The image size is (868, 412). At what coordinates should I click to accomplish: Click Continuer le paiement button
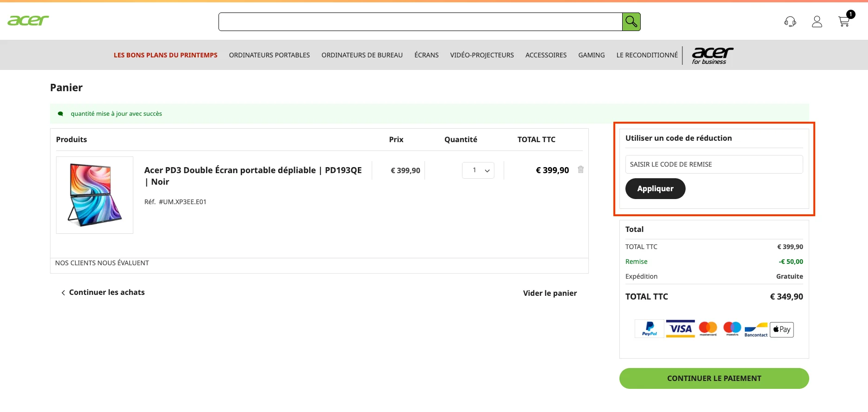[x=714, y=378]
